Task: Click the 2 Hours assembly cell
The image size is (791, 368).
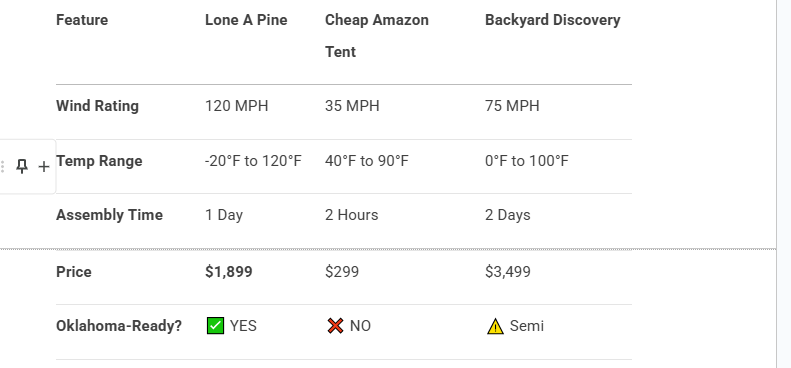Action: [352, 215]
